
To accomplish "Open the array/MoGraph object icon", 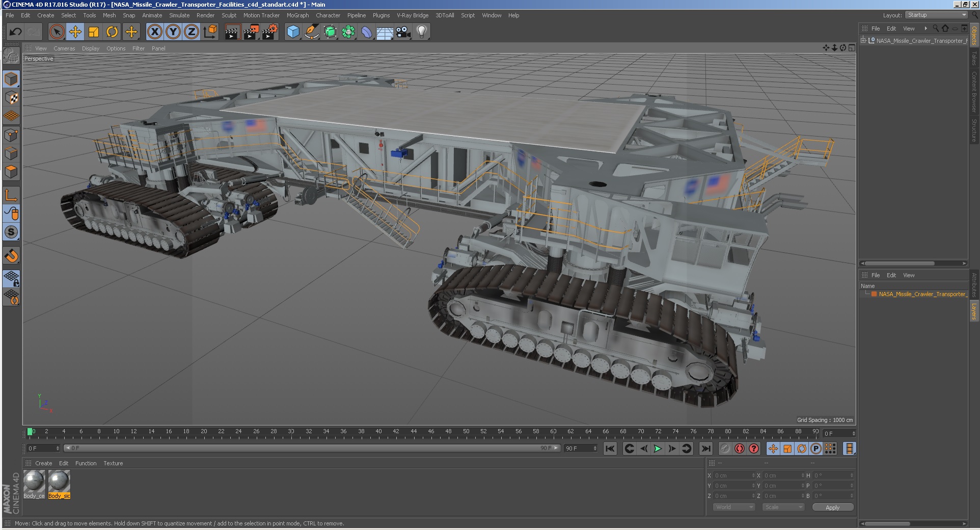I will 348,32.
